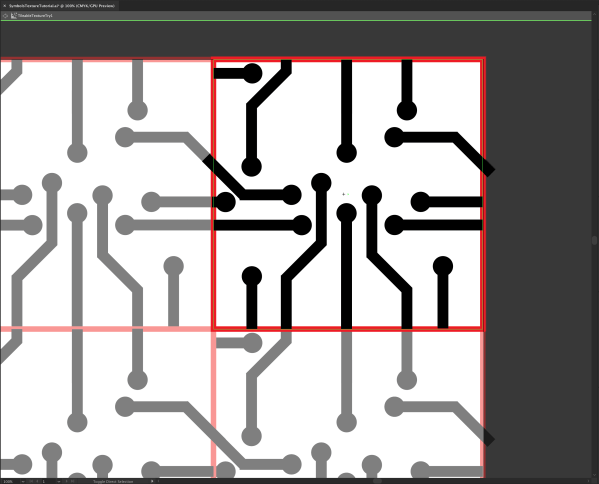Click the symbol icon beside TileableTextureTry1
Viewport: 599px width, 484px height.
(x=14, y=16)
